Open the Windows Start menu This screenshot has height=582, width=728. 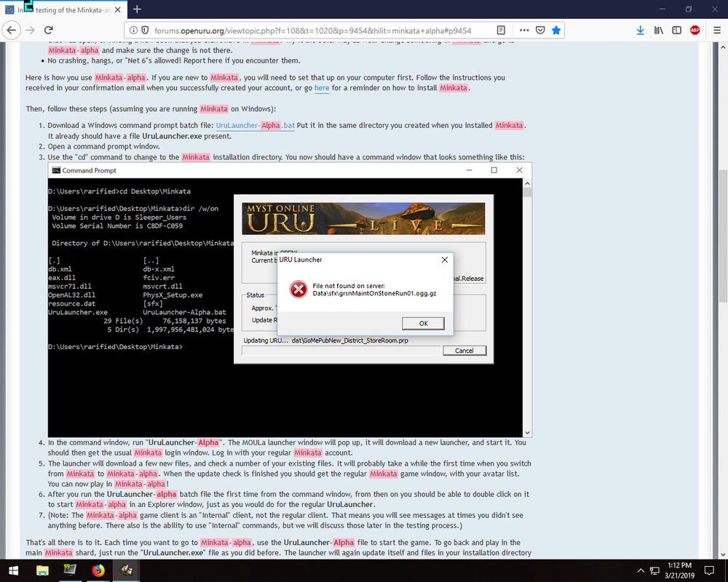click(x=13, y=570)
